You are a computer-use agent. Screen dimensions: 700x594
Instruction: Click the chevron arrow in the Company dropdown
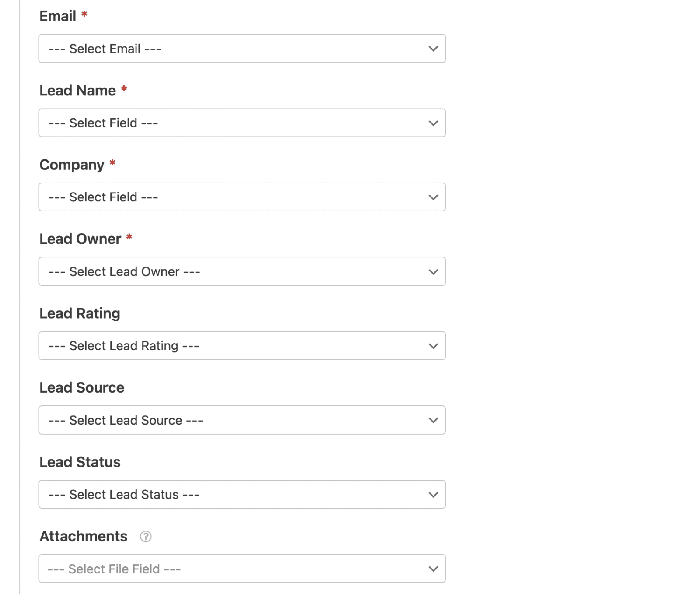point(433,197)
